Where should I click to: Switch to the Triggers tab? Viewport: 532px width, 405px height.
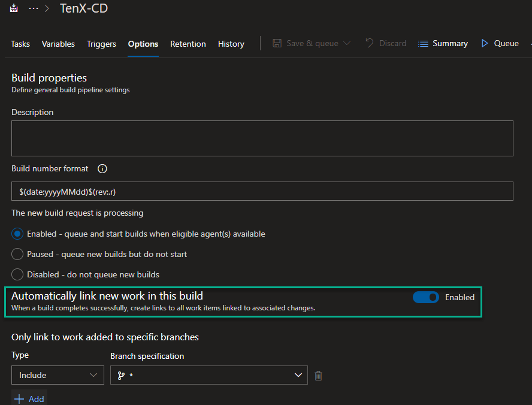click(101, 44)
